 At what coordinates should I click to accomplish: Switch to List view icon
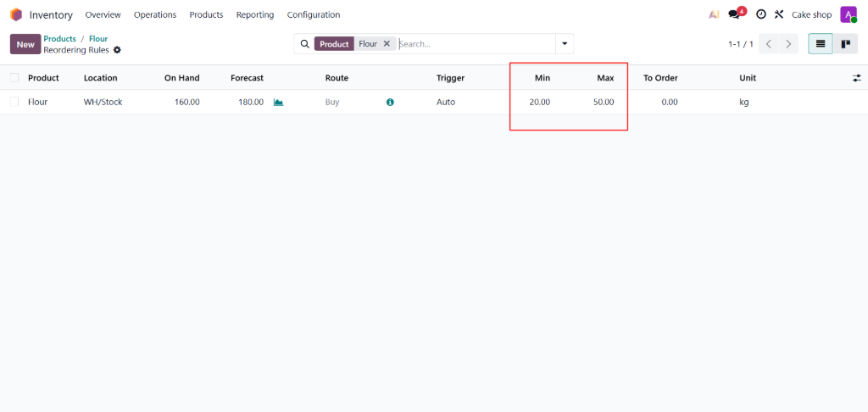tap(820, 44)
